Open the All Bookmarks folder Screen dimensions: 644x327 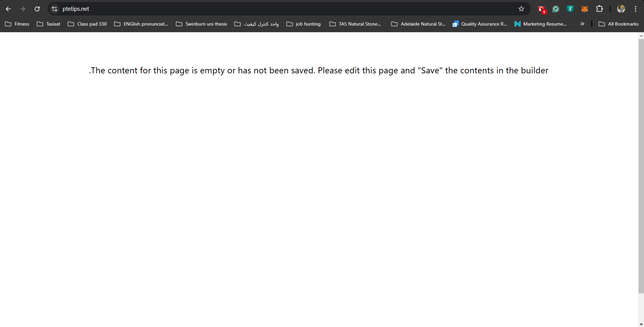tap(618, 24)
